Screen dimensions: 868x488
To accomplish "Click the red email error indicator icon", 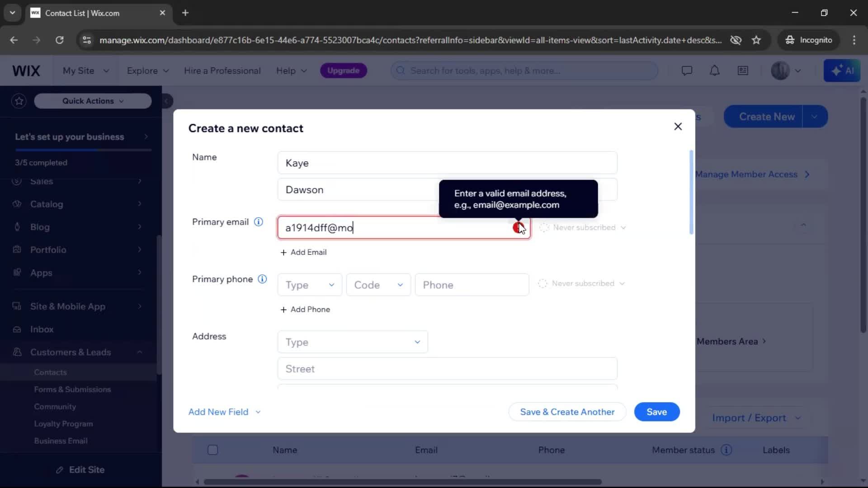I will 518,228.
